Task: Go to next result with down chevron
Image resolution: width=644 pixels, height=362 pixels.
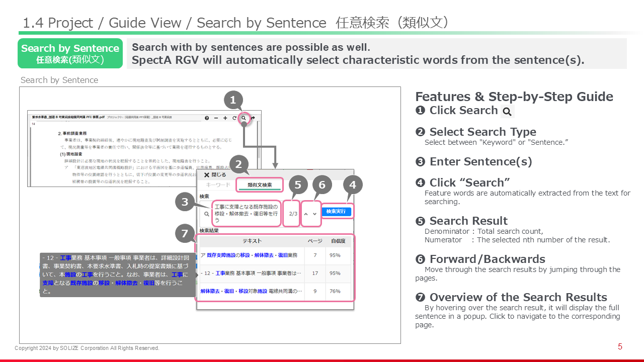Action: (315, 214)
